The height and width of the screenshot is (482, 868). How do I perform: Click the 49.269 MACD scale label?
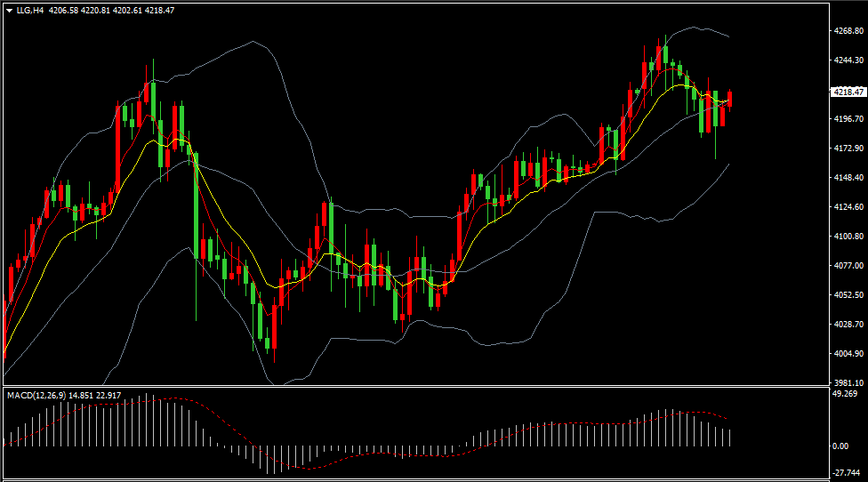[x=844, y=394]
